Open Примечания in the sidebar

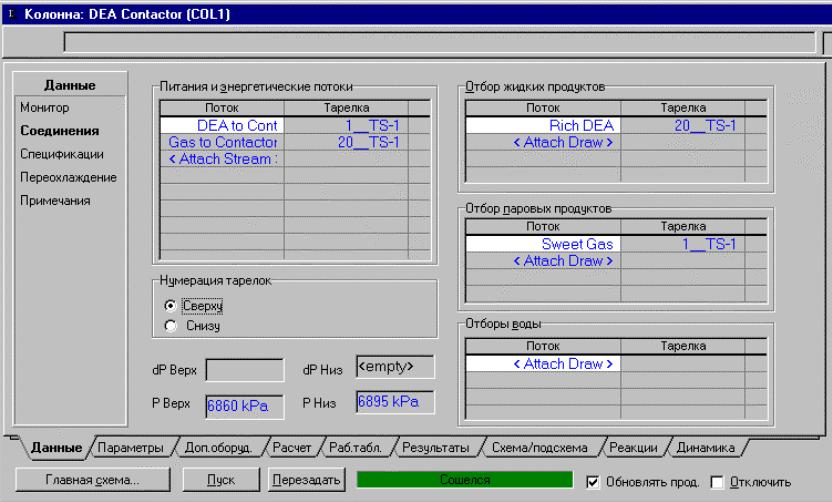point(55,201)
